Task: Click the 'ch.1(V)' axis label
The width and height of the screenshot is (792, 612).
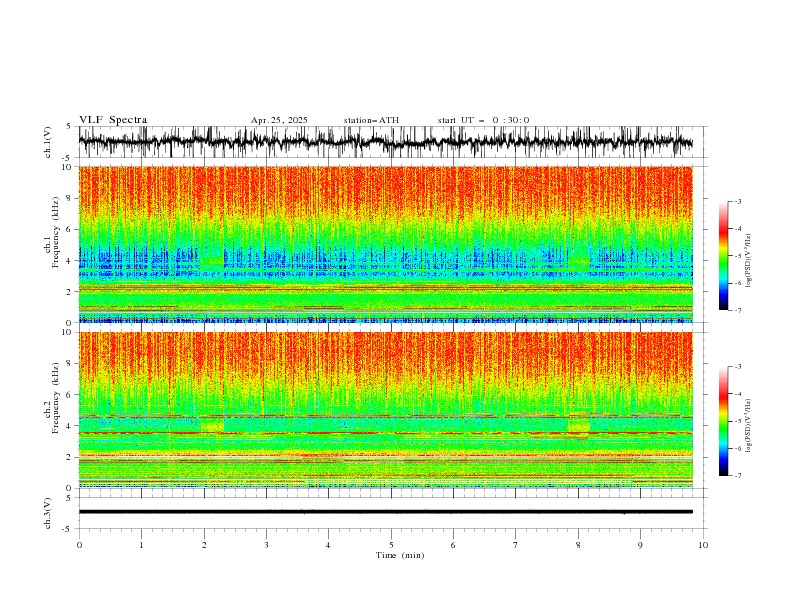Action: 48,142
